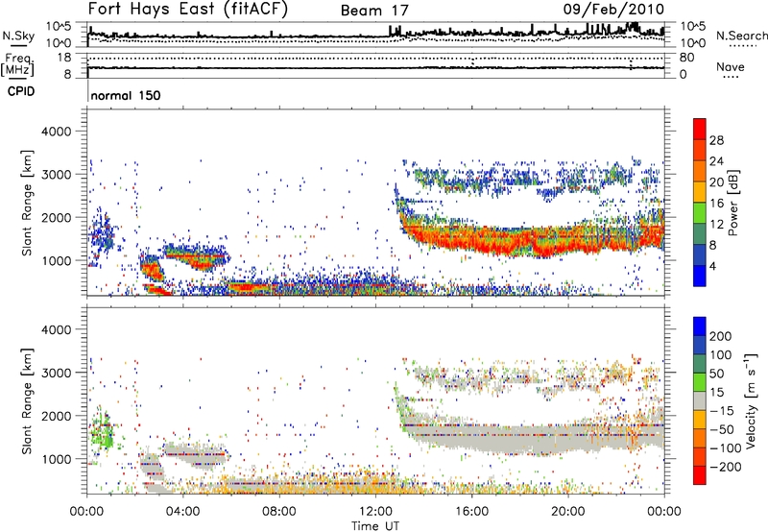Click the "-15" label on Velocity colorbar
Image resolution: width=768 pixels, height=532 pixels.
pyautogui.click(x=721, y=410)
